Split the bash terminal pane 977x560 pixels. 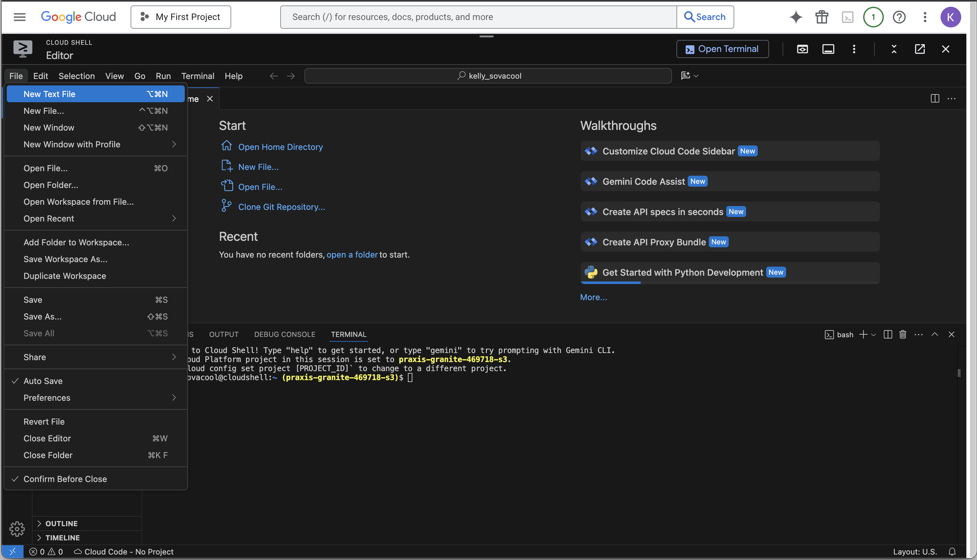tap(888, 334)
